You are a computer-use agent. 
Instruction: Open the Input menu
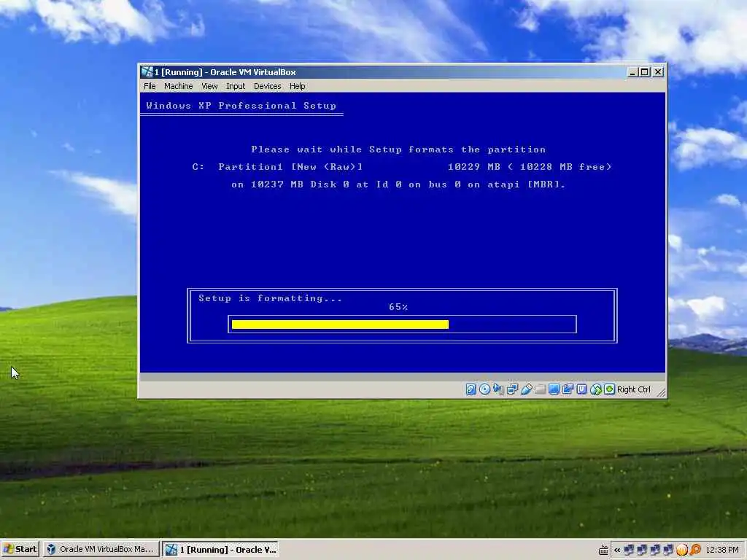click(x=236, y=86)
